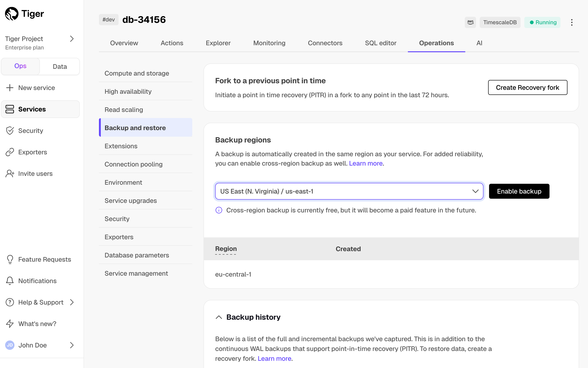Click the Security shield icon in sidebar
Image resolution: width=588 pixels, height=368 pixels.
pyautogui.click(x=10, y=131)
